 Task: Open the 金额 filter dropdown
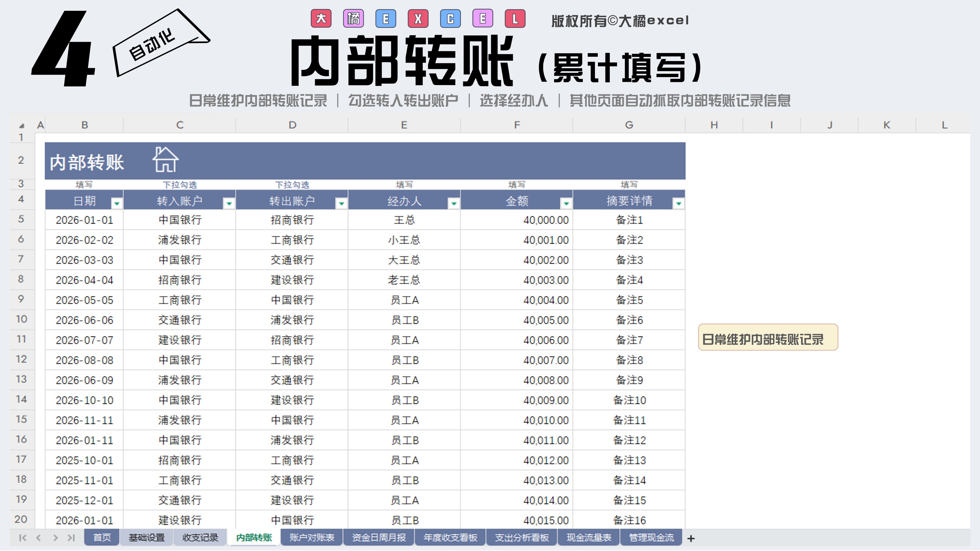(x=566, y=203)
